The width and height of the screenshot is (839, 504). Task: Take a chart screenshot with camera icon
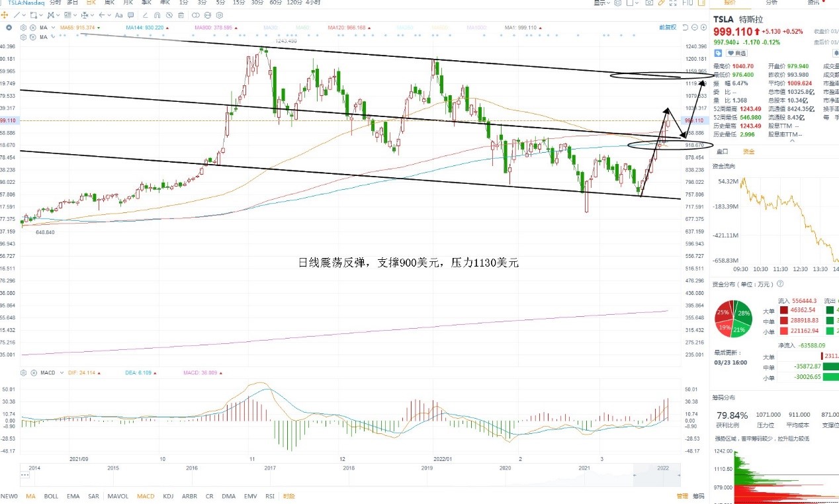[649, 3]
